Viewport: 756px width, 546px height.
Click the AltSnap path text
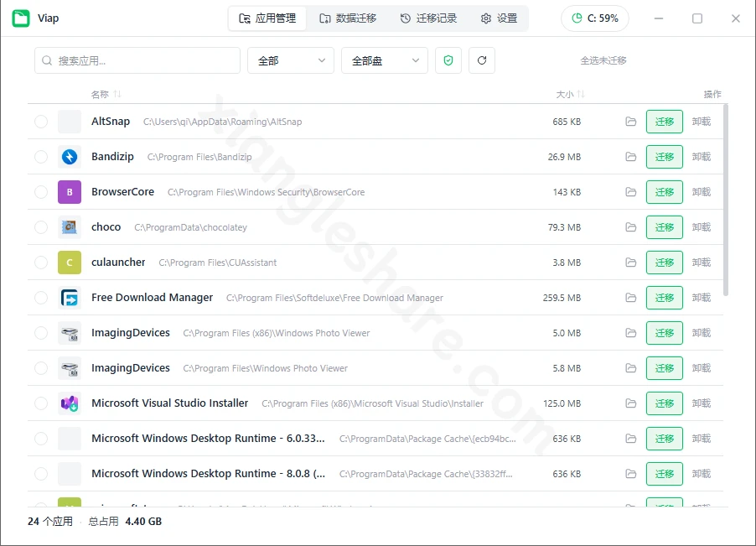click(x=222, y=122)
